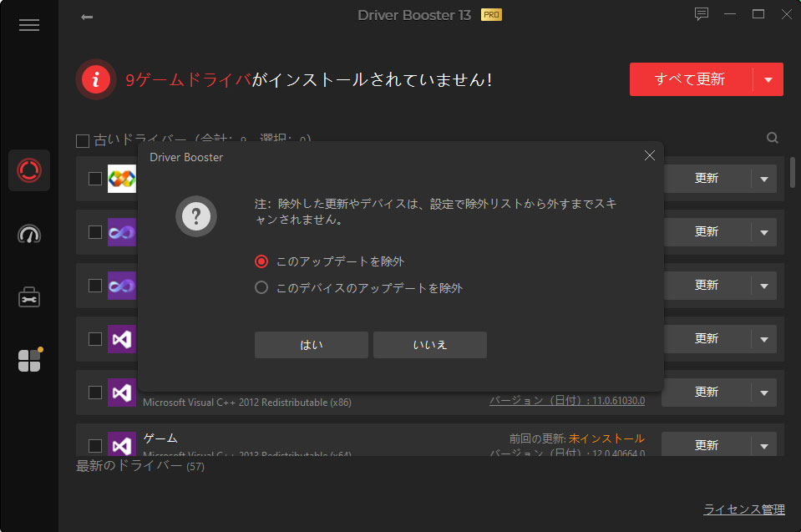Select the このデバイスのアップデートを除外 radio option
Image resolution: width=801 pixels, height=532 pixels.
261,288
